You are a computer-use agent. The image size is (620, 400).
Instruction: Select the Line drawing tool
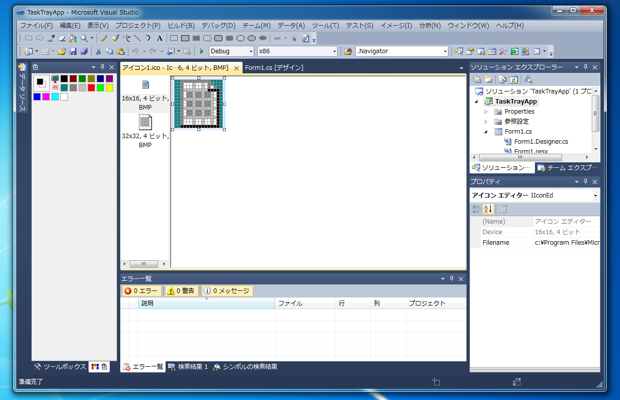[137, 38]
